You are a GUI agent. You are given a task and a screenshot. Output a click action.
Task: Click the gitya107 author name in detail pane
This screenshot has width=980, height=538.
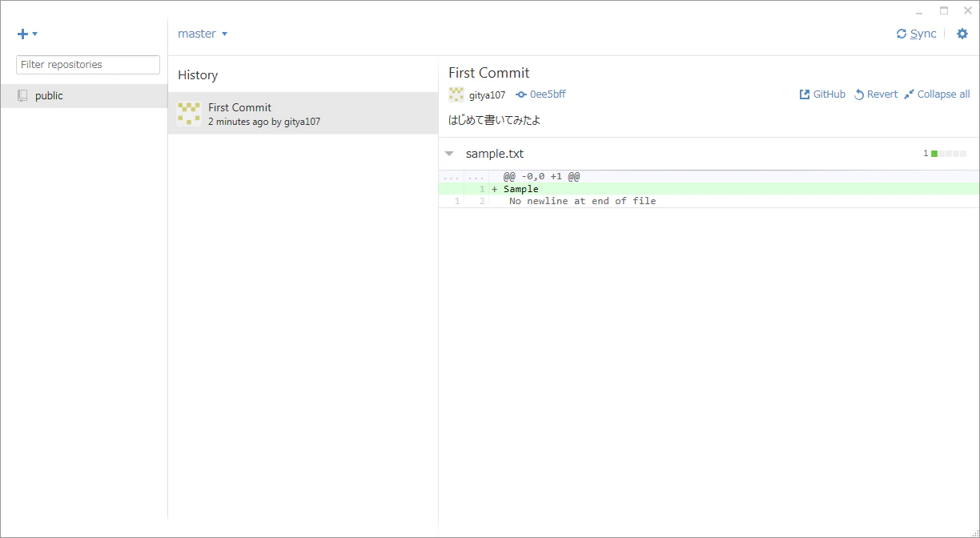(x=488, y=95)
